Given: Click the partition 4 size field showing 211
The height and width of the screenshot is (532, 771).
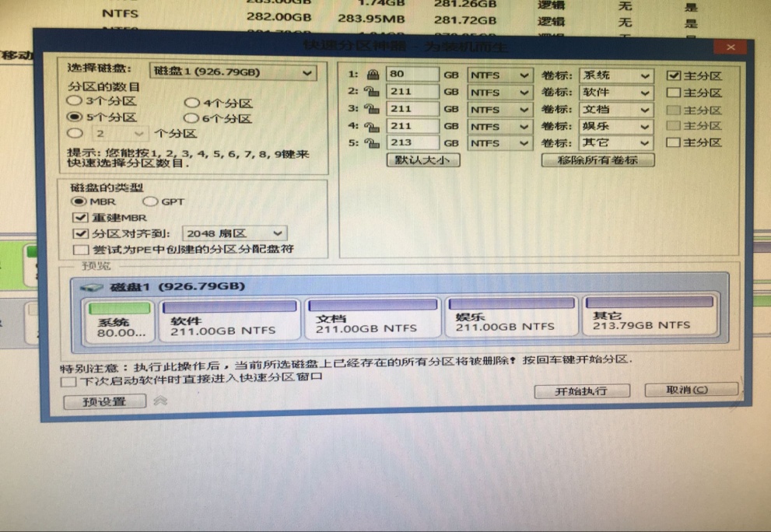Looking at the screenshot, I should (412, 126).
